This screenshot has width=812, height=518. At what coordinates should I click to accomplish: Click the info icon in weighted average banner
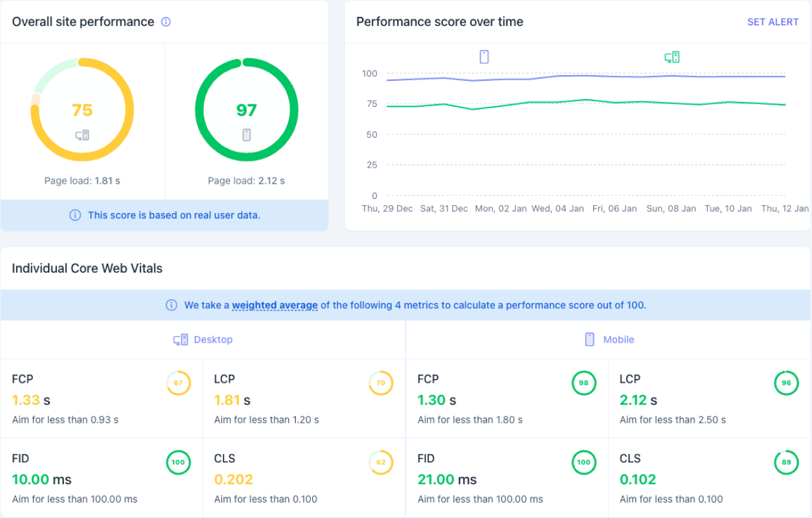click(172, 305)
